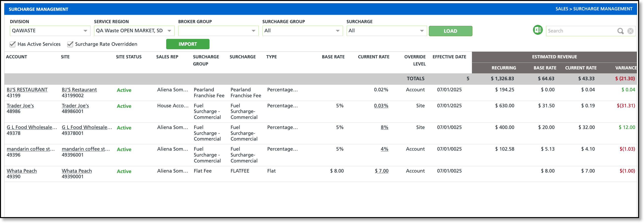Toggle the Surcharge Rate Overridden checkbox
Viewport: 644px width, 223px height.
(x=70, y=44)
